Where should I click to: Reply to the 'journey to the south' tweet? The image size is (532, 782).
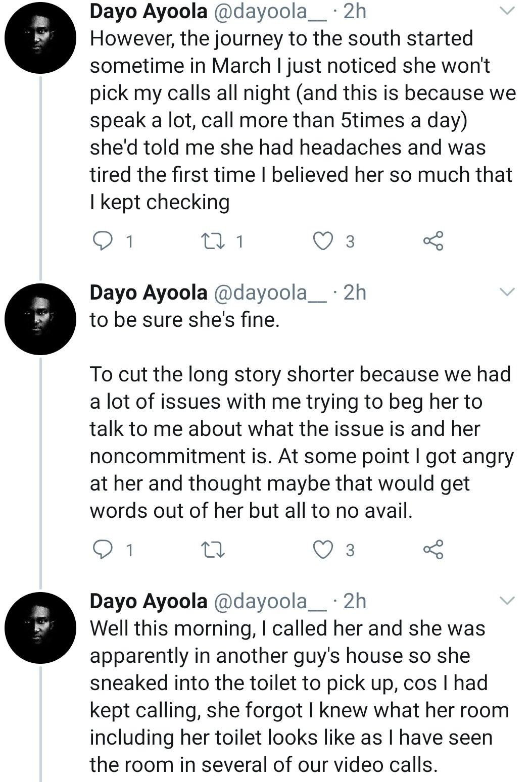tap(104, 241)
